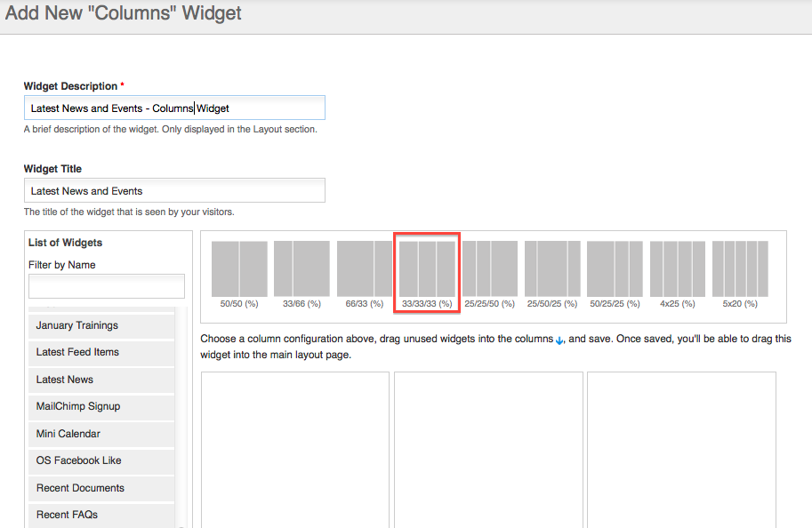Focus the Filter by Name box
The height and width of the screenshot is (528, 812).
pyautogui.click(x=107, y=286)
